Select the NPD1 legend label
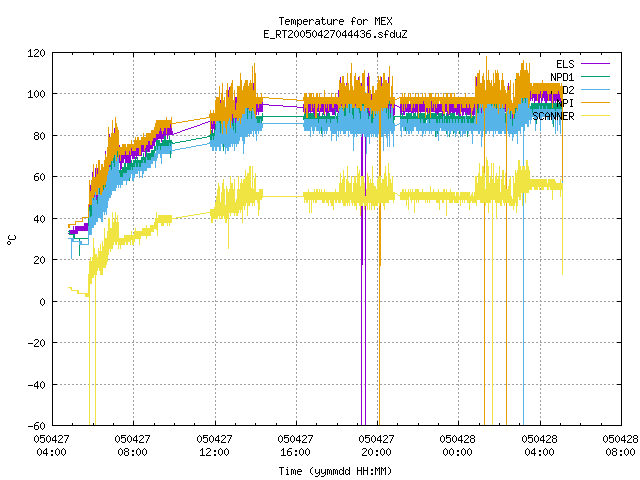This screenshot has width=640, height=480. point(562,77)
